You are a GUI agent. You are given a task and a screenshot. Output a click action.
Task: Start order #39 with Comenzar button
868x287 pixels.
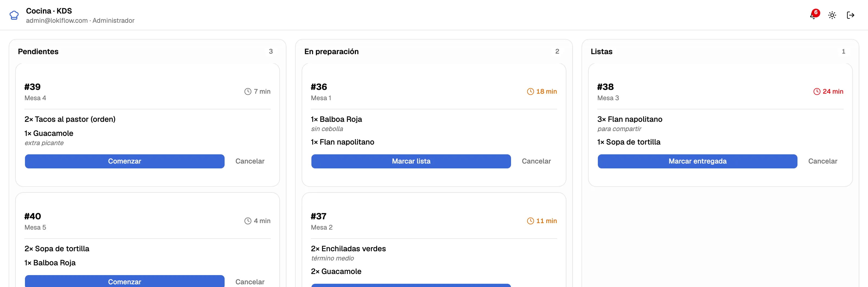(x=125, y=161)
